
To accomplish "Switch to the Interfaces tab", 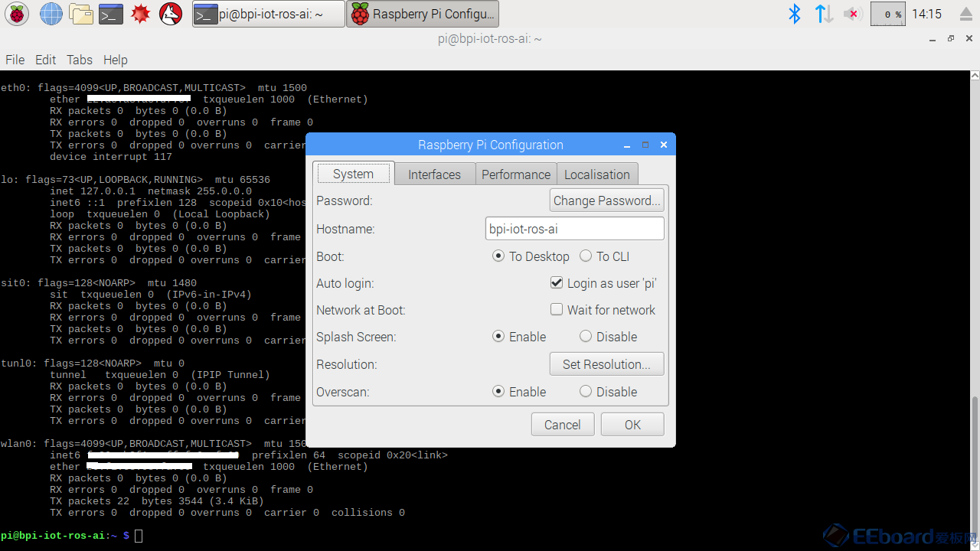I will pyautogui.click(x=434, y=174).
